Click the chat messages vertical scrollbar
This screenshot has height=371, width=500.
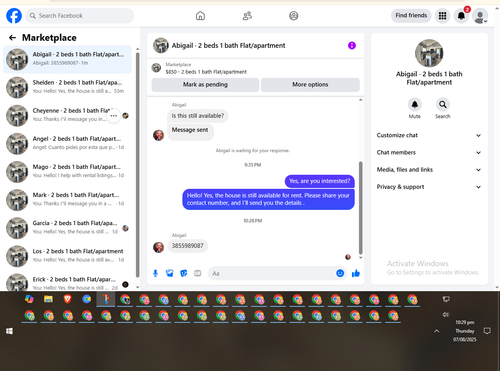(360, 208)
